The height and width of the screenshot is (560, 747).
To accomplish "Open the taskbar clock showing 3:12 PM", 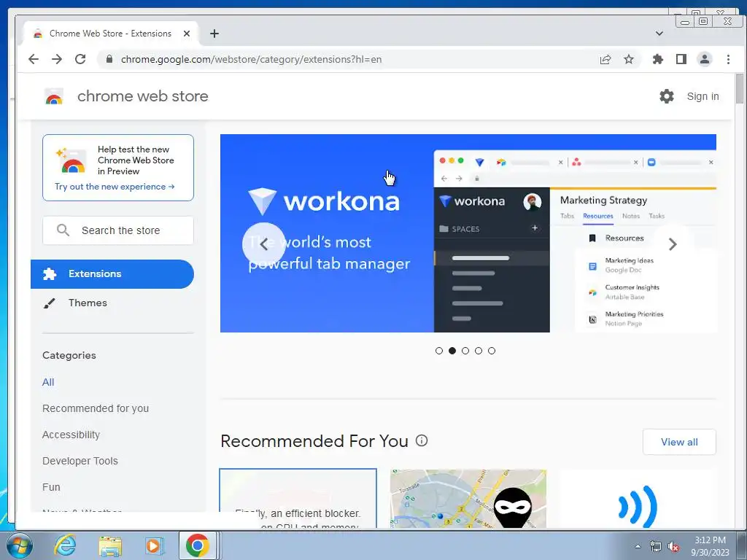I will coord(711,546).
